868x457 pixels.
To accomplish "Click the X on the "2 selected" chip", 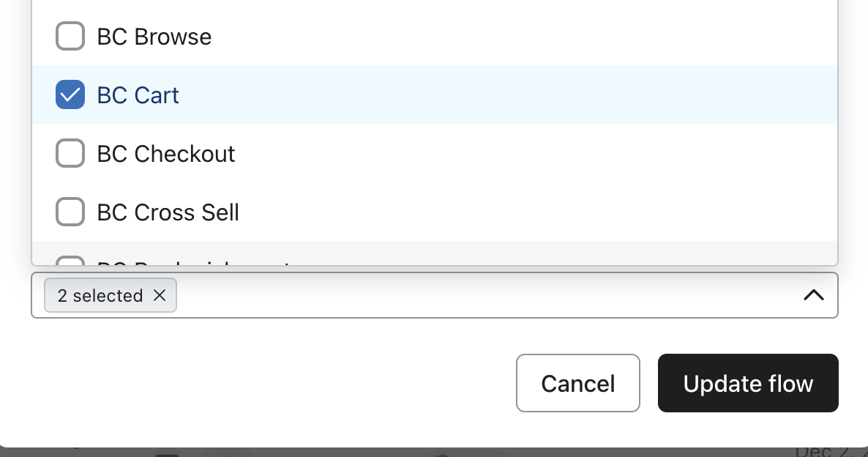I will tap(160, 295).
